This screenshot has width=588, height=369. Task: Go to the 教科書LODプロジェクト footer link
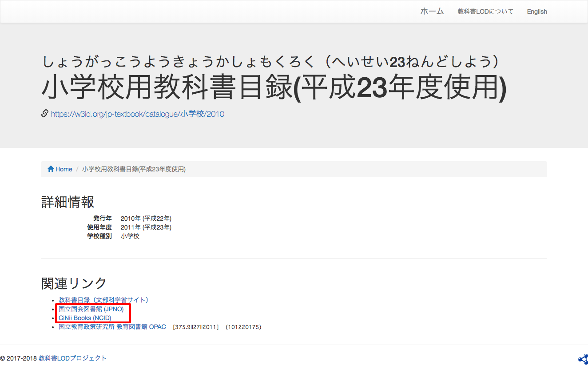pyautogui.click(x=72, y=358)
